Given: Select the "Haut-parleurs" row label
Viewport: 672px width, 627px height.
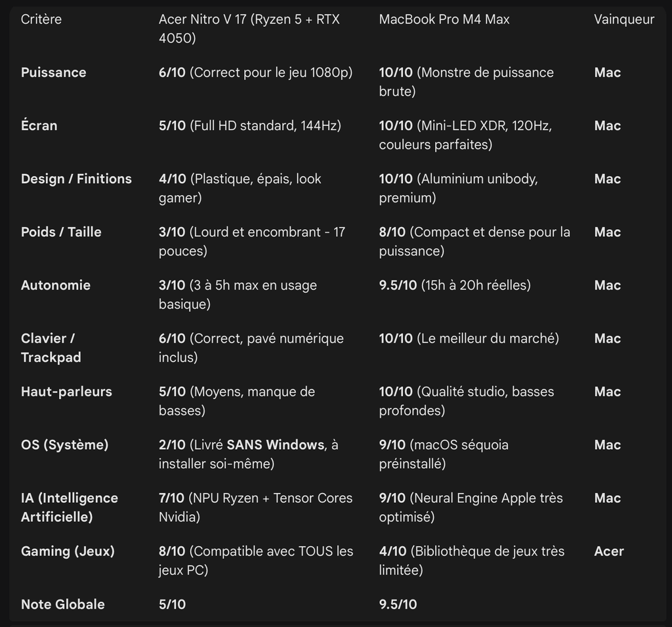Looking at the screenshot, I should [x=66, y=392].
